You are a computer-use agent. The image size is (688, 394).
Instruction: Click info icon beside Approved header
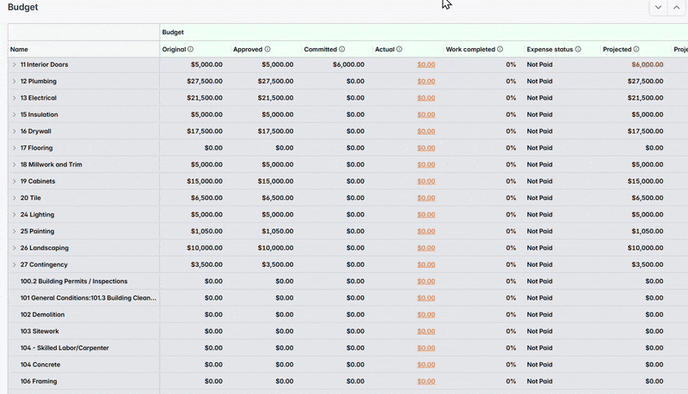pos(267,49)
